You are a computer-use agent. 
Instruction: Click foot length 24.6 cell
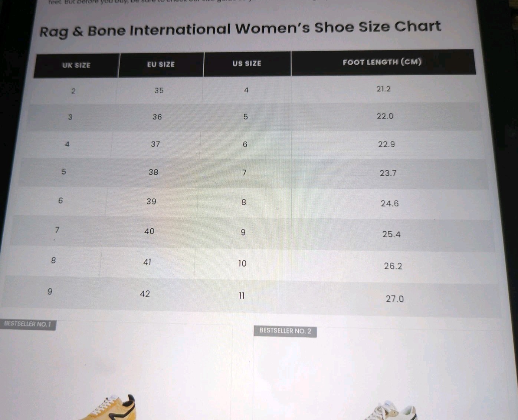[x=390, y=204]
